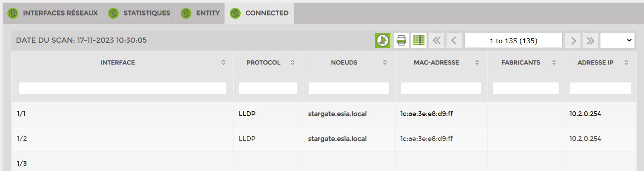The height and width of the screenshot is (171, 644).
Task: Sort table by Interface column arrows
Action: [223, 63]
